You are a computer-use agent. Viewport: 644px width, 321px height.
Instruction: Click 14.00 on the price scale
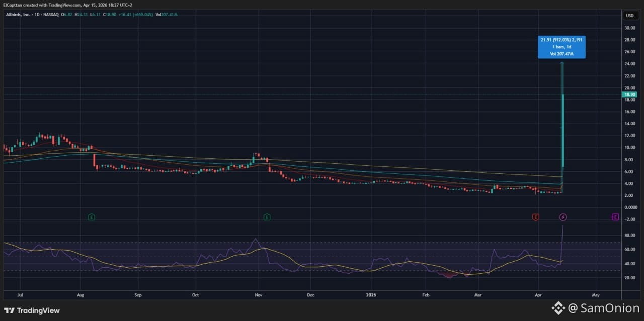click(629, 124)
